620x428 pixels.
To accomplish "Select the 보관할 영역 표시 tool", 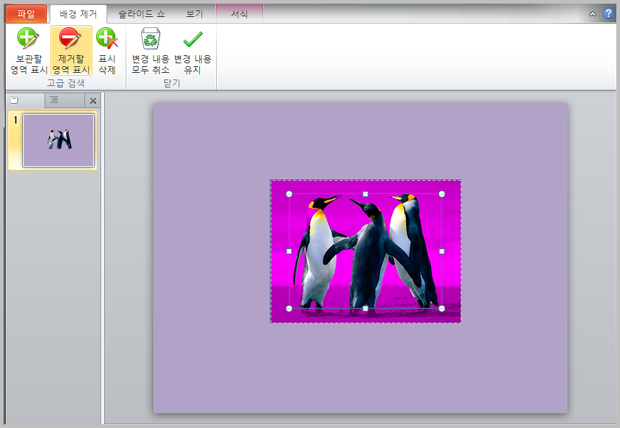I will coord(28,51).
